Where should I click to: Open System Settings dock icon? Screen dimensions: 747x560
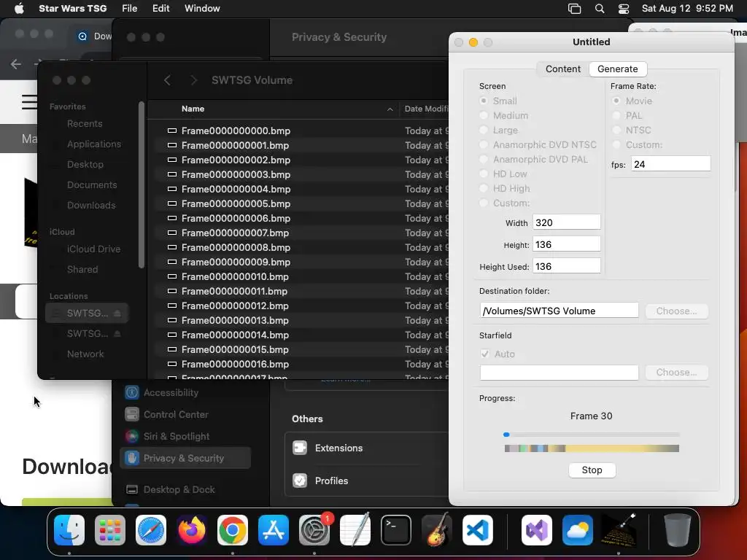pyautogui.click(x=314, y=530)
